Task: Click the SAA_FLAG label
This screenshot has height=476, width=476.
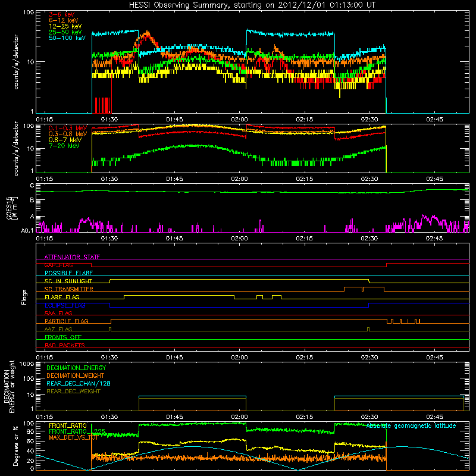Action: [x=58, y=313]
